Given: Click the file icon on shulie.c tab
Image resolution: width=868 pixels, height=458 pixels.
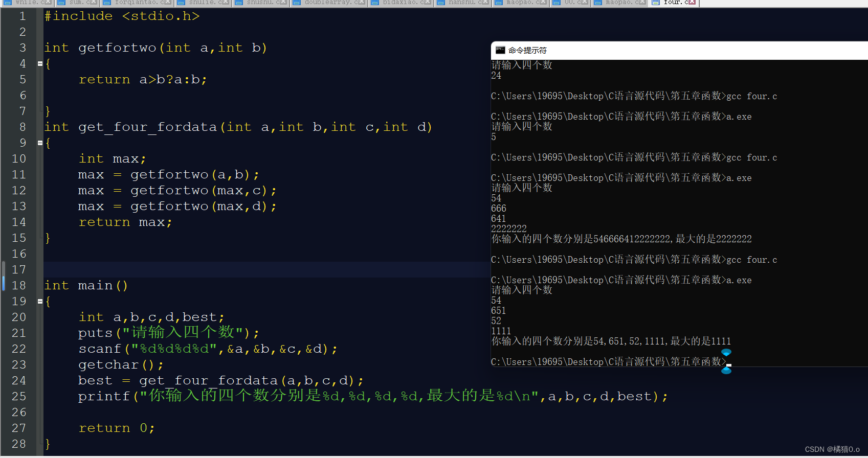Looking at the screenshot, I should point(181,3).
